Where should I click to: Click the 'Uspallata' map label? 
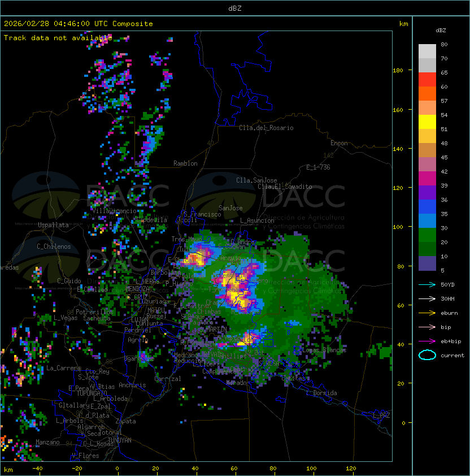(x=53, y=225)
